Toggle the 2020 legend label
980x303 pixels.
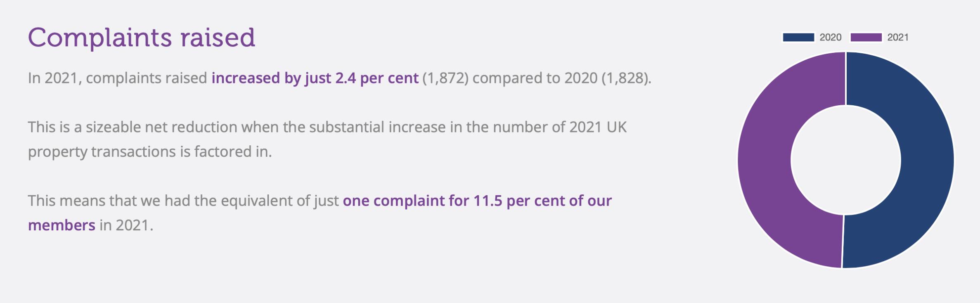click(x=830, y=38)
